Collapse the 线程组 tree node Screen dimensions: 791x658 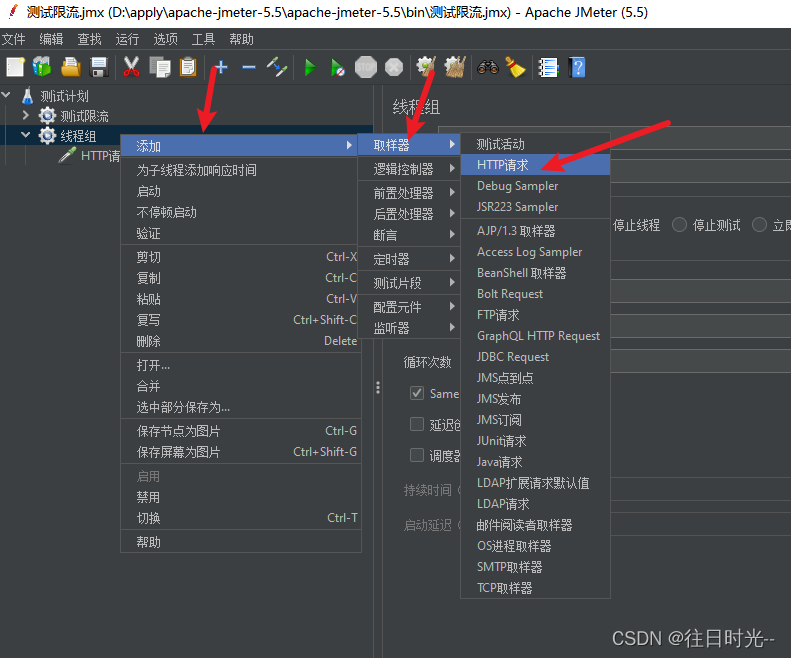click(25, 135)
